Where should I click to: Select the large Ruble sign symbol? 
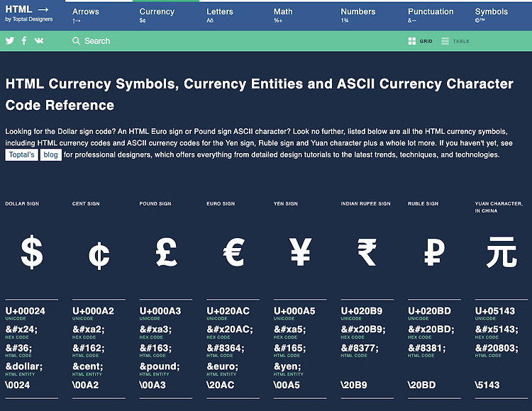pos(434,252)
